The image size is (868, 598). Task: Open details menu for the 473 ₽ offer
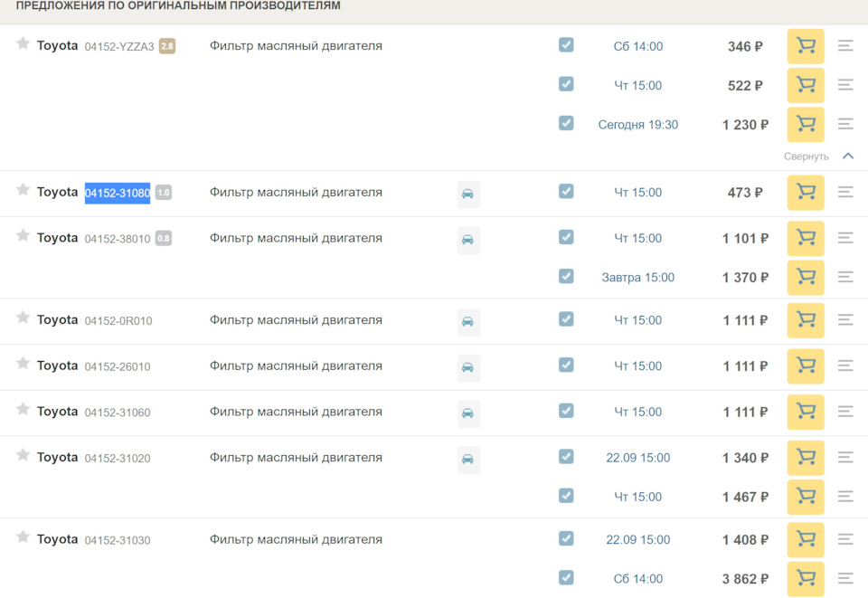click(x=845, y=192)
